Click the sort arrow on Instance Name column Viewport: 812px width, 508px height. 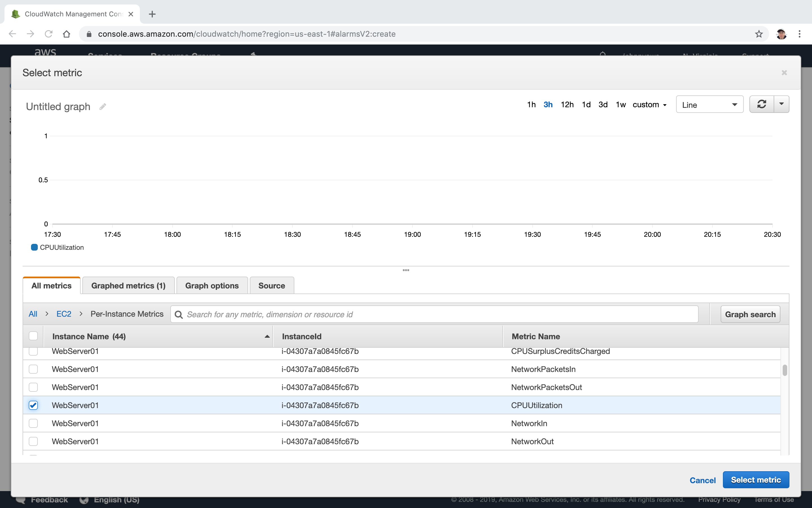pos(267,336)
